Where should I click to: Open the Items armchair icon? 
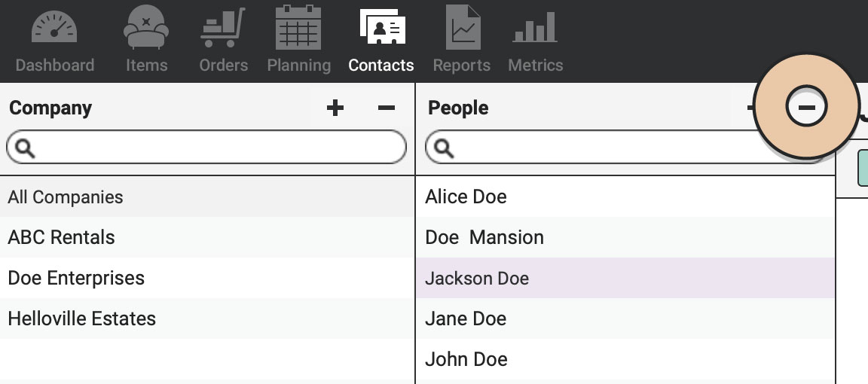[x=146, y=27]
